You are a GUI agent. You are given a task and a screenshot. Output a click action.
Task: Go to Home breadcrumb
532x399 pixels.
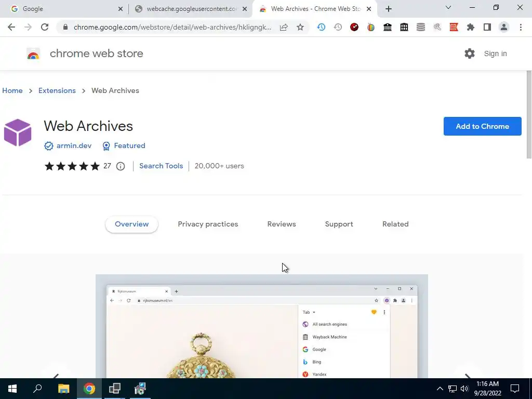point(12,90)
